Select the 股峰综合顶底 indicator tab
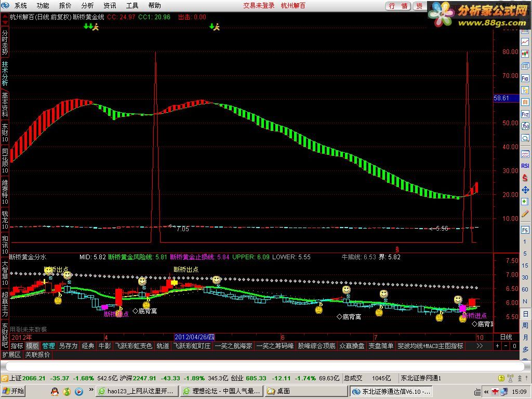 click(316, 345)
